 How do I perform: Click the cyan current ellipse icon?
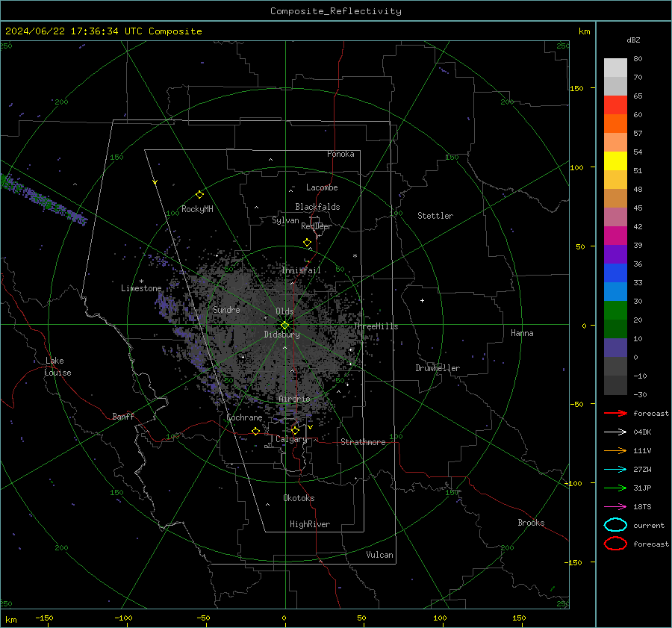(615, 525)
